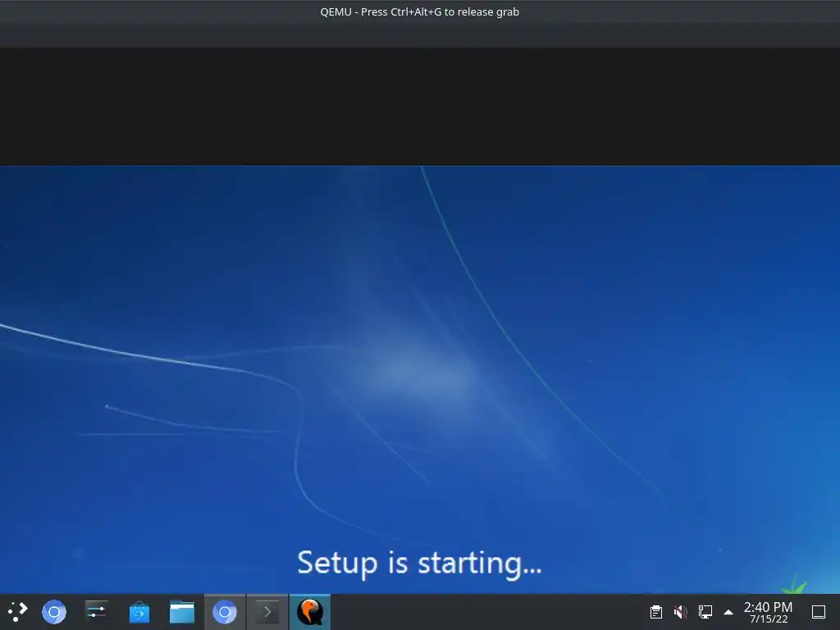The image size is (840, 630).
Task: Select the active QEMU taskbar entry
Action: 310,612
